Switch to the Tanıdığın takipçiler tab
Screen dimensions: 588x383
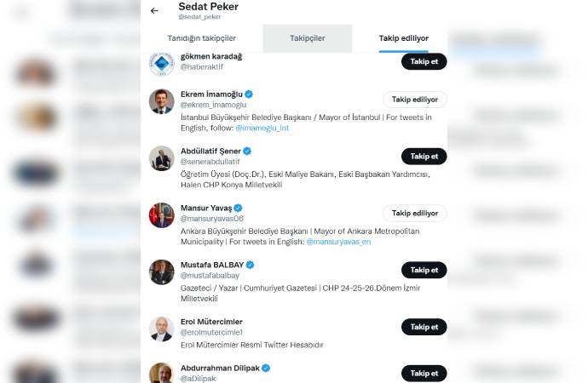tap(202, 38)
